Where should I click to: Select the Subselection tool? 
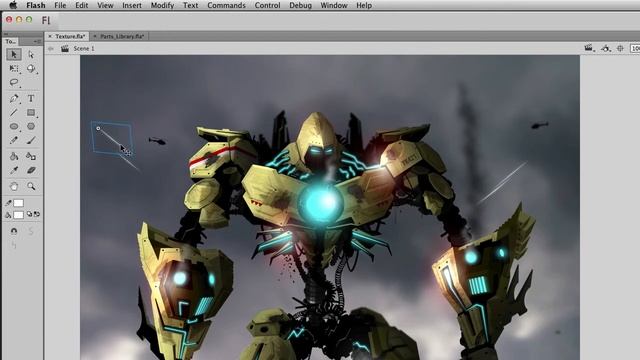pos(31,54)
